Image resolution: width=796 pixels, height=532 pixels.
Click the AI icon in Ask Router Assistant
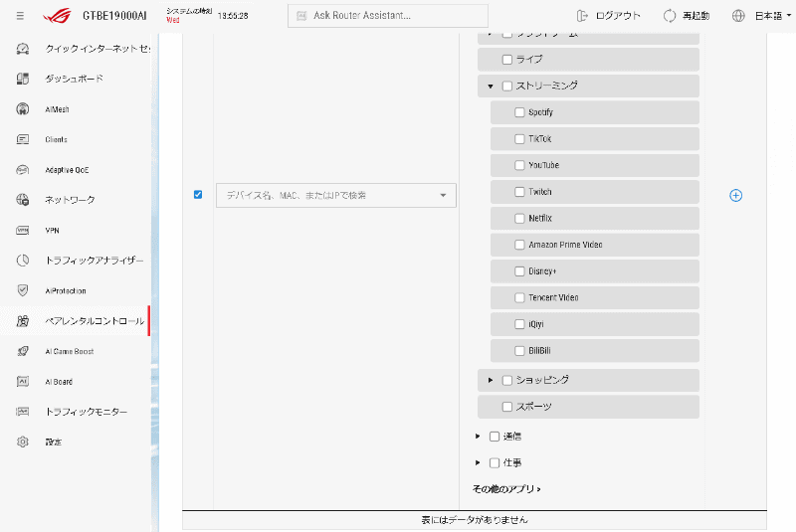coord(301,16)
